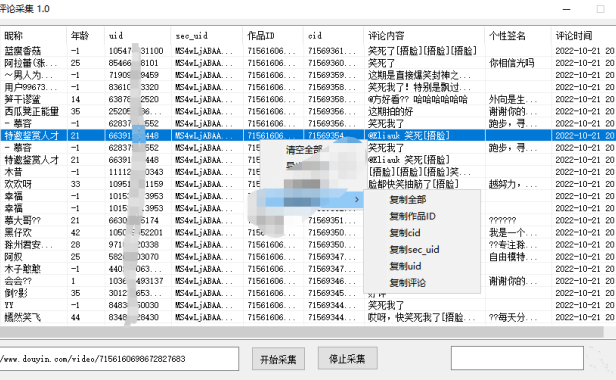This screenshot has height=380, width=616.
Task: Click the 个性签名 column header
Action: coord(518,36)
